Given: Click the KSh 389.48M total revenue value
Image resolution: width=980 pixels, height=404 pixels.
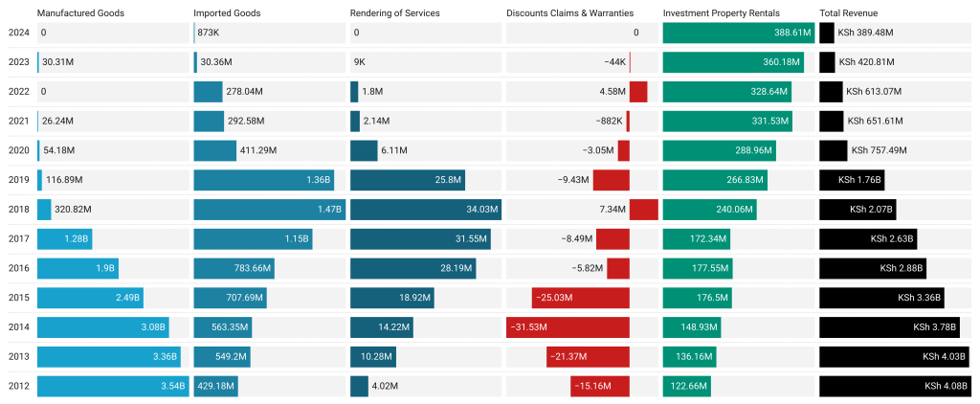Looking at the screenshot, I should coord(865,33).
